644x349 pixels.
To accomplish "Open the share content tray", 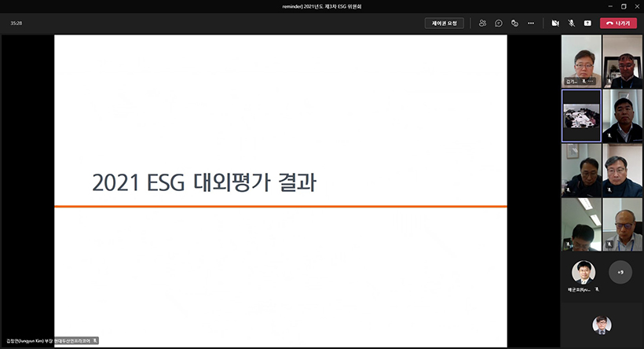I will 587,24.
